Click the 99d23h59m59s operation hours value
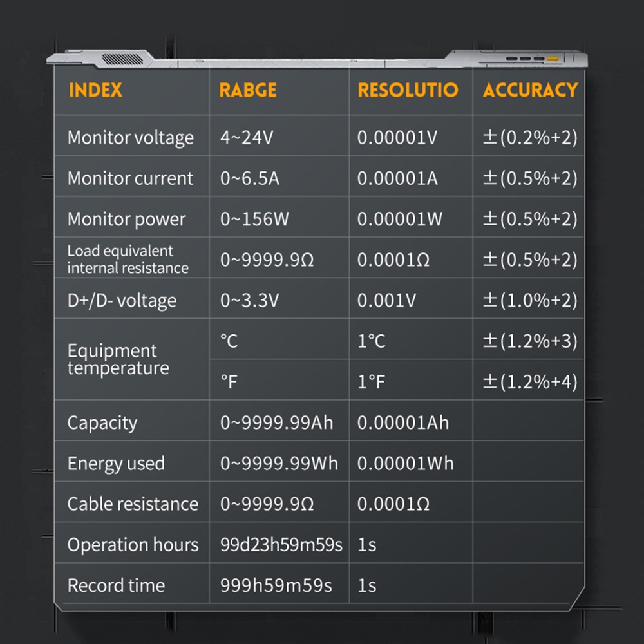The image size is (644, 644). coord(281,545)
